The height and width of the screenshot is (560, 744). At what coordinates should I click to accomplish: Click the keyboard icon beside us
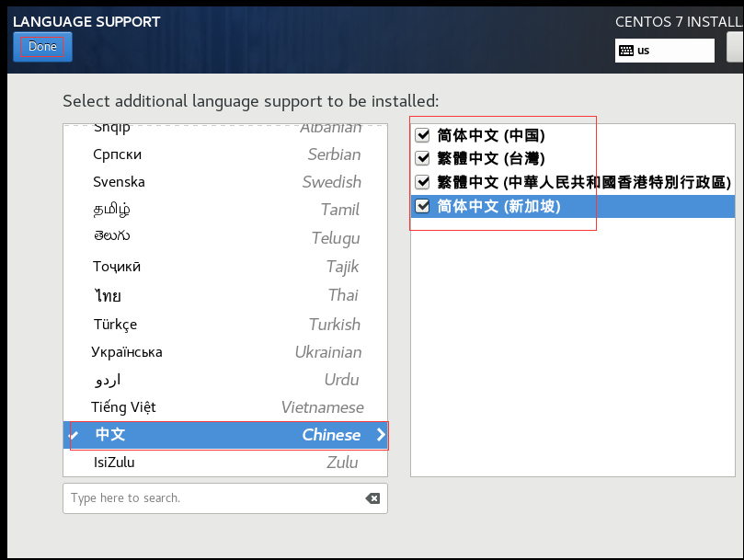[626, 51]
